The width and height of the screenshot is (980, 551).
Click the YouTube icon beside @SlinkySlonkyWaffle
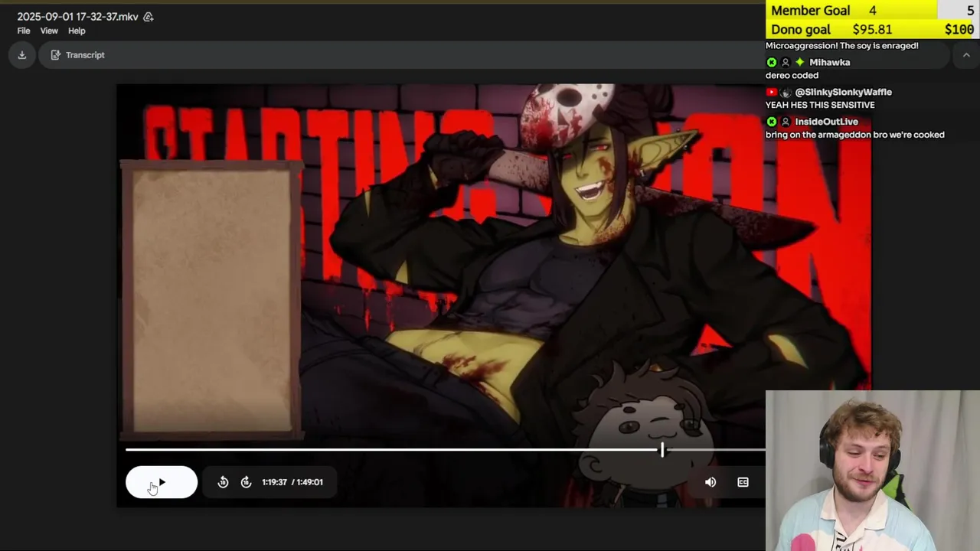(771, 92)
